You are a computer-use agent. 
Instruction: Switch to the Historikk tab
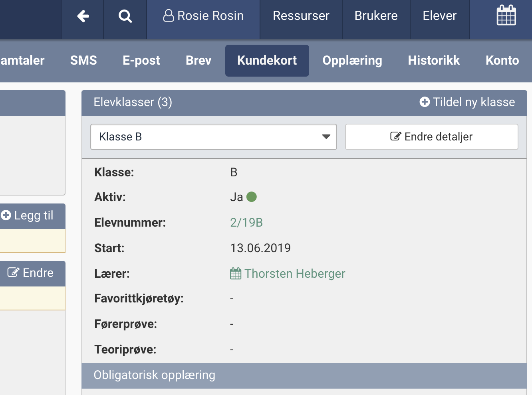pos(434,60)
